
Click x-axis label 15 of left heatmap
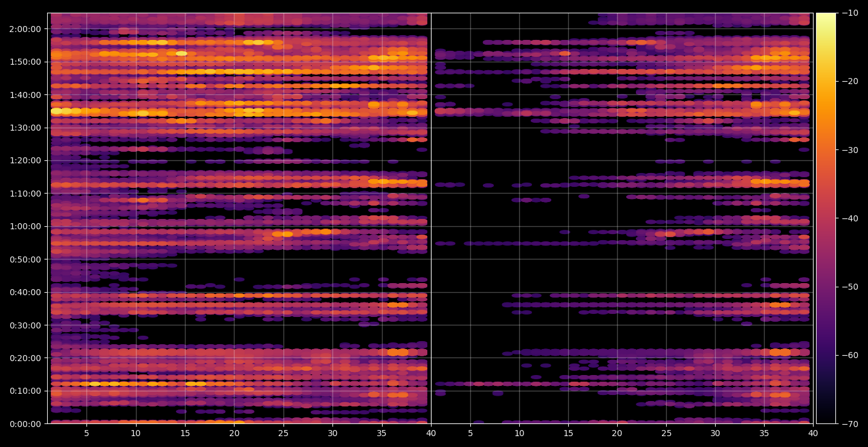(x=185, y=433)
